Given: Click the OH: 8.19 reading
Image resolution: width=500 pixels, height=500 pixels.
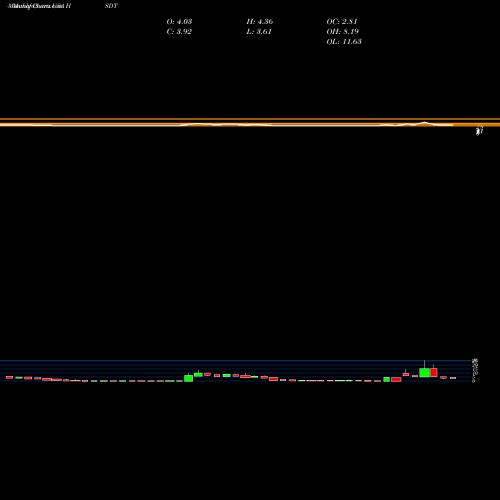Looking at the screenshot, I should (343, 32).
